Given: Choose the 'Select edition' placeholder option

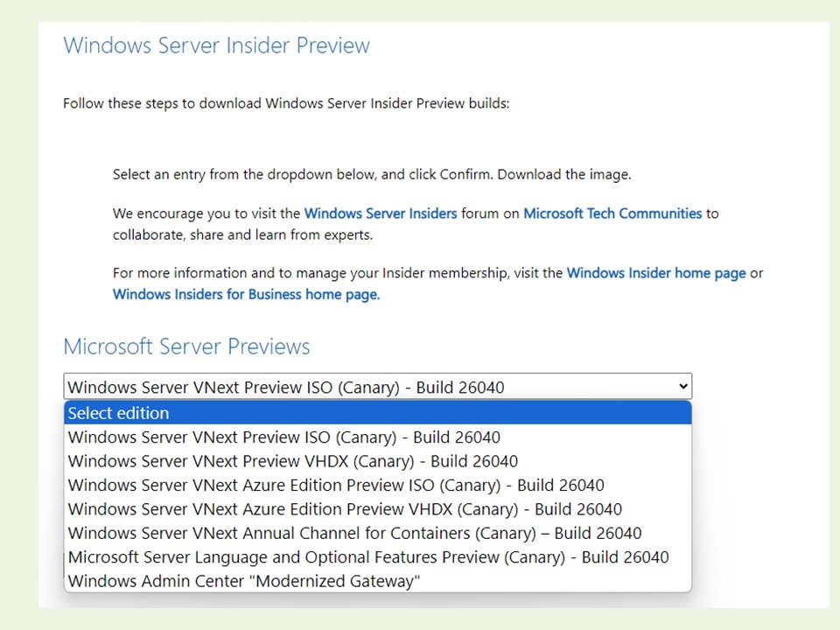Looking at the screenshot, I should click(378, 413).
